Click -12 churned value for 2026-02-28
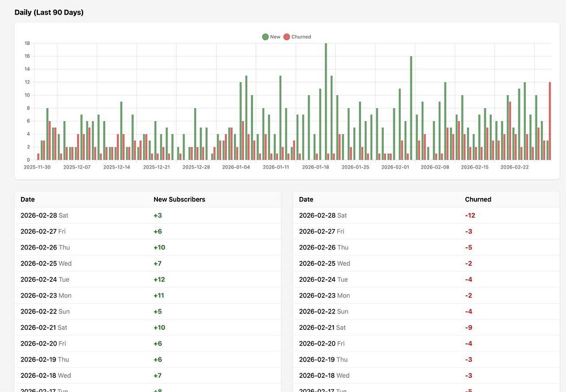This screenshot has height=392, width=566. click(x=470, y=216)
